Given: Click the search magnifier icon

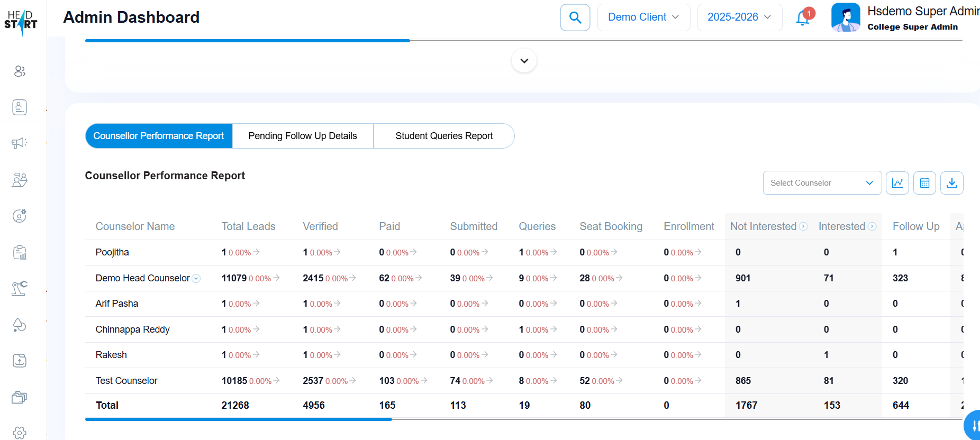Looking at the screenshot, I should (x=575, y=17).
